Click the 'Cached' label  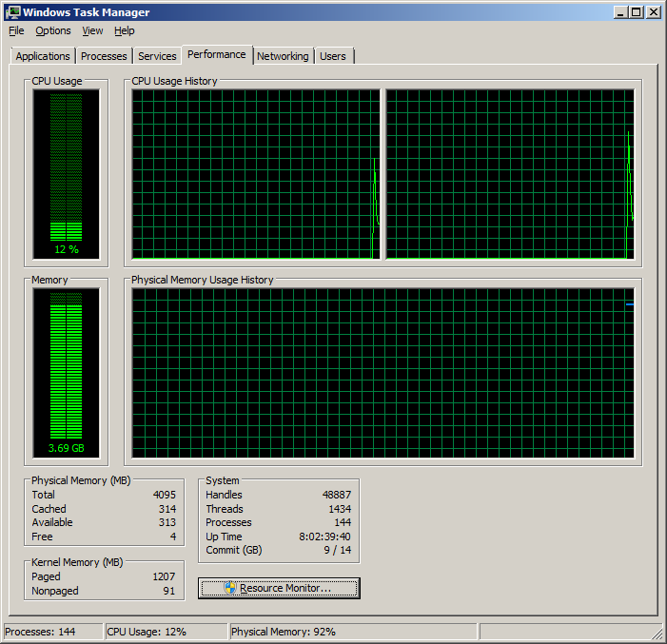coord(49,509)
